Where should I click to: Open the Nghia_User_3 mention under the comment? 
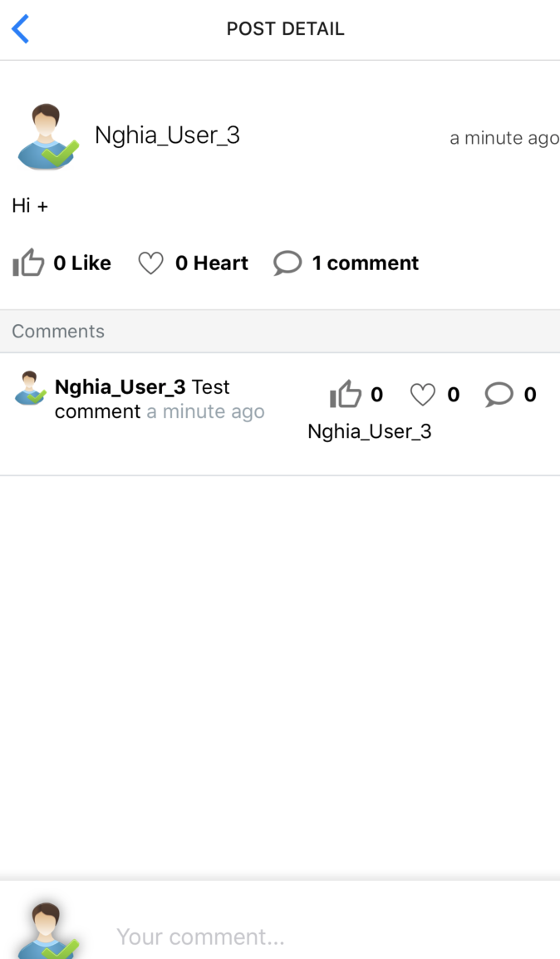coord(370,431)
